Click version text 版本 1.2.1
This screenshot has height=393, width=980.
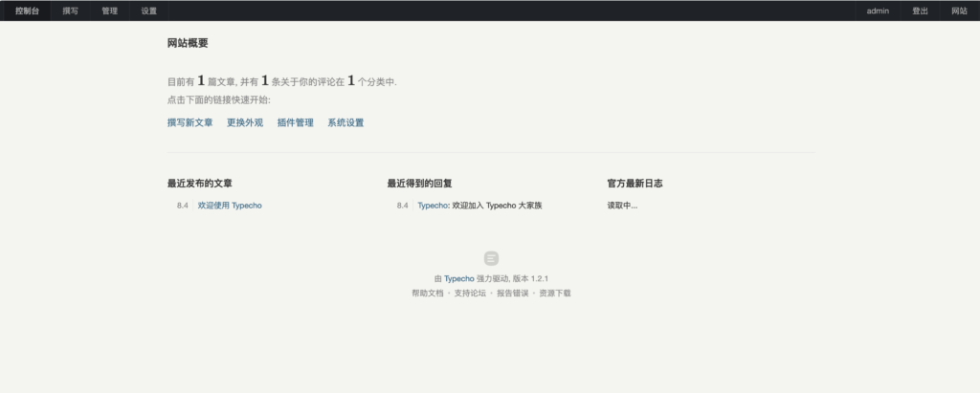pos(530,278)
